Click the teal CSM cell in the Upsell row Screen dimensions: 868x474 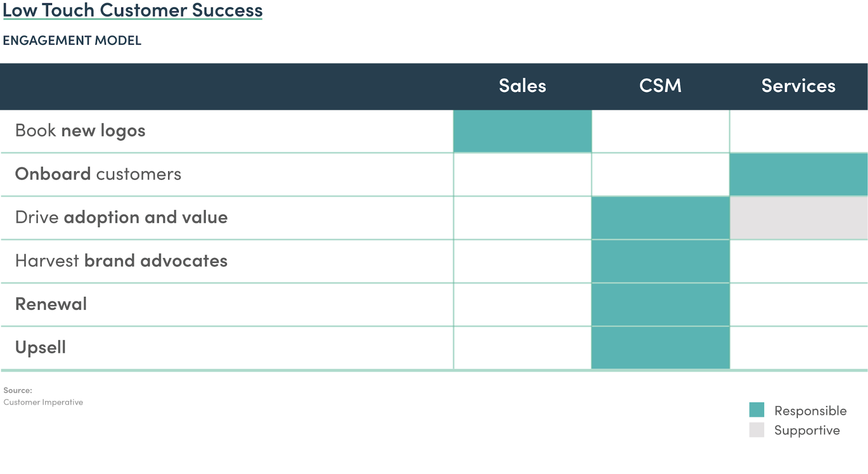click(x=660, y=348)
